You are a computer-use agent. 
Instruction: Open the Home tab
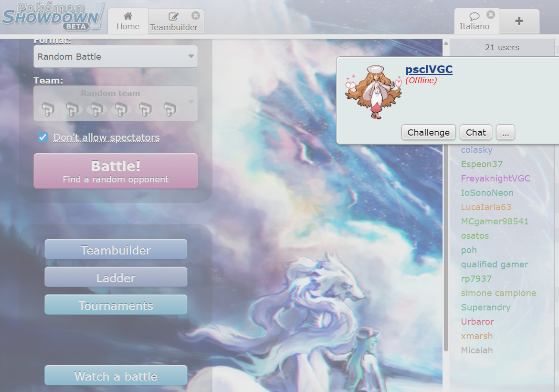[x=127, y=21]
